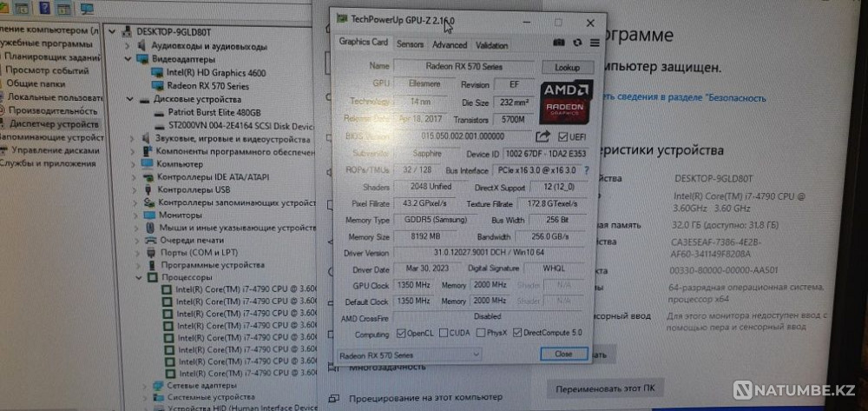Click the Аудиовходы и аудиовыходы speaker icon
This screenshot has height=411, width=868.
[143, 46]
